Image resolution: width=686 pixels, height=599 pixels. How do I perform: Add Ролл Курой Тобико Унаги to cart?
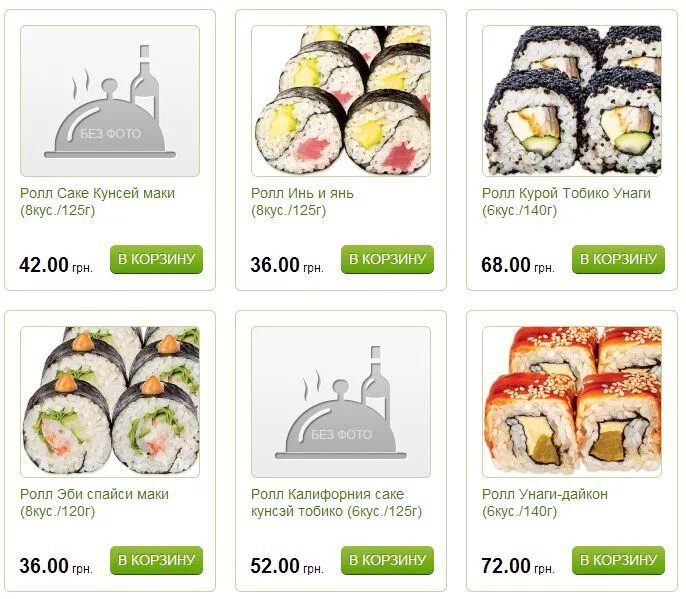coord(618,259)
